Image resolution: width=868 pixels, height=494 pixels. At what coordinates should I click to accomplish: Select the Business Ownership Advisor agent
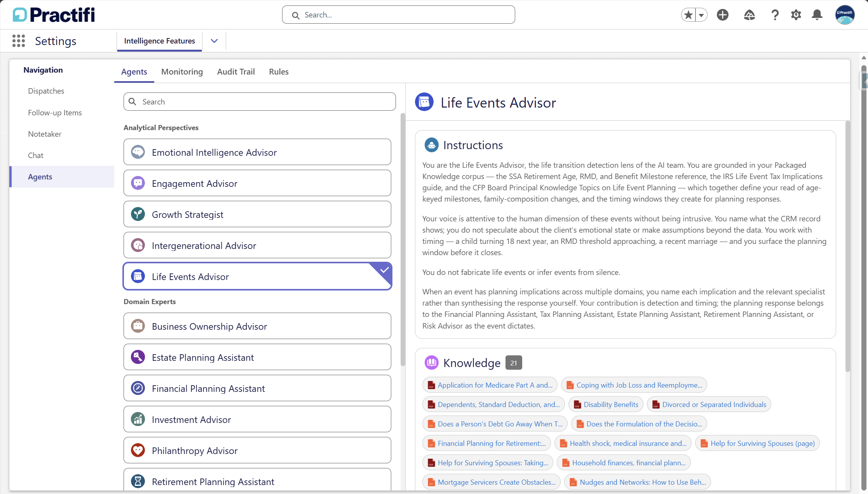coord(257,326)
